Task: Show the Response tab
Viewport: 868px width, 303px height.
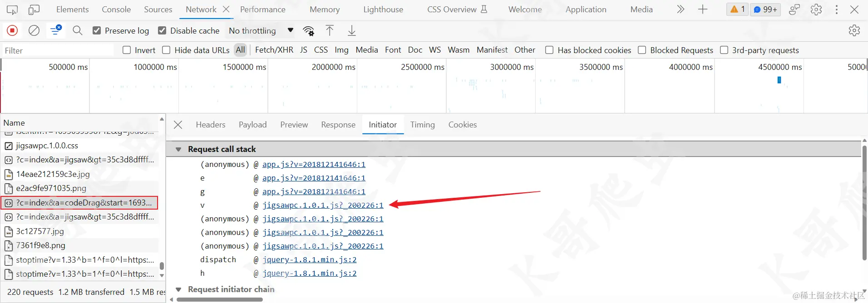Action: coord(338,125)
